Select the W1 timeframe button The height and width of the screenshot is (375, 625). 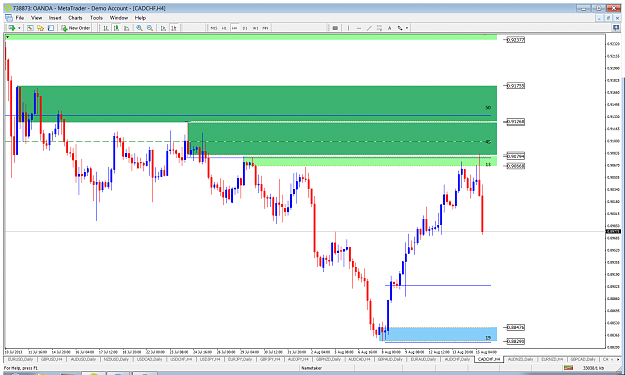256,28
